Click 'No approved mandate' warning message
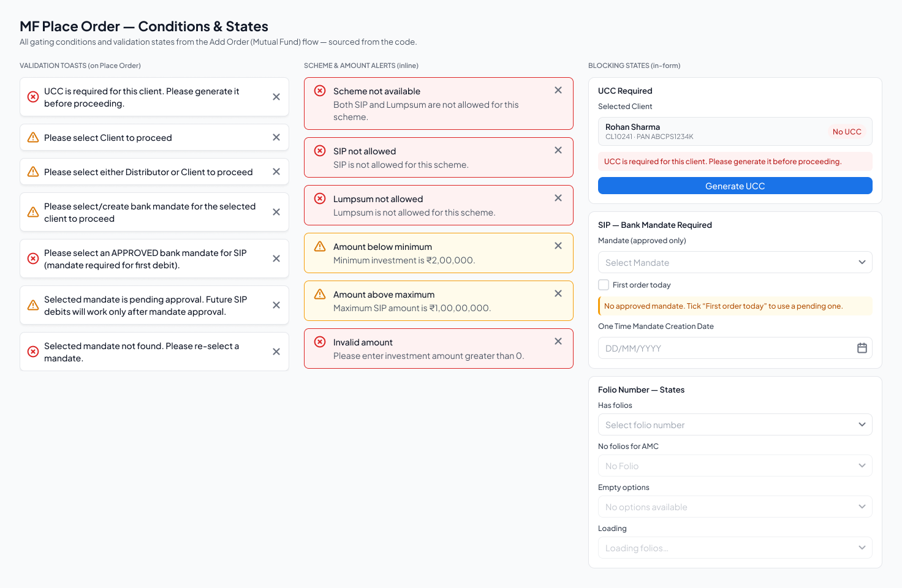Viewport: 902px width, 588px height. click(x=735, y=306)
